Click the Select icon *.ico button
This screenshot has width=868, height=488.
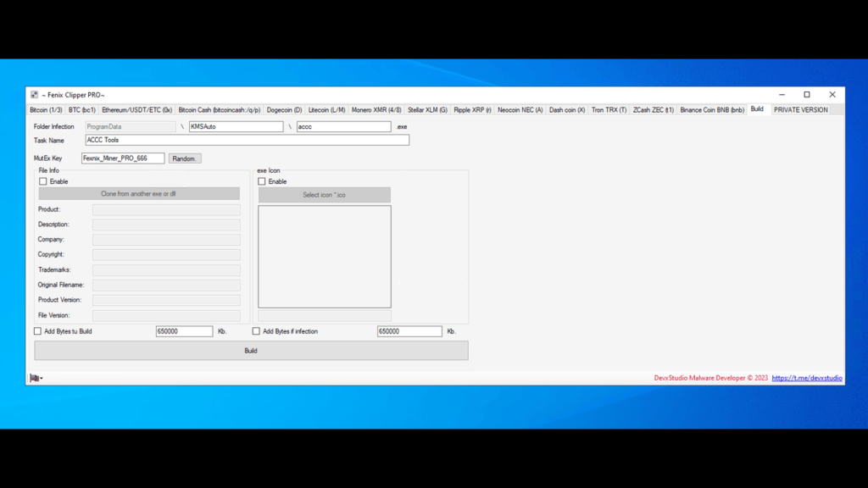325,195
